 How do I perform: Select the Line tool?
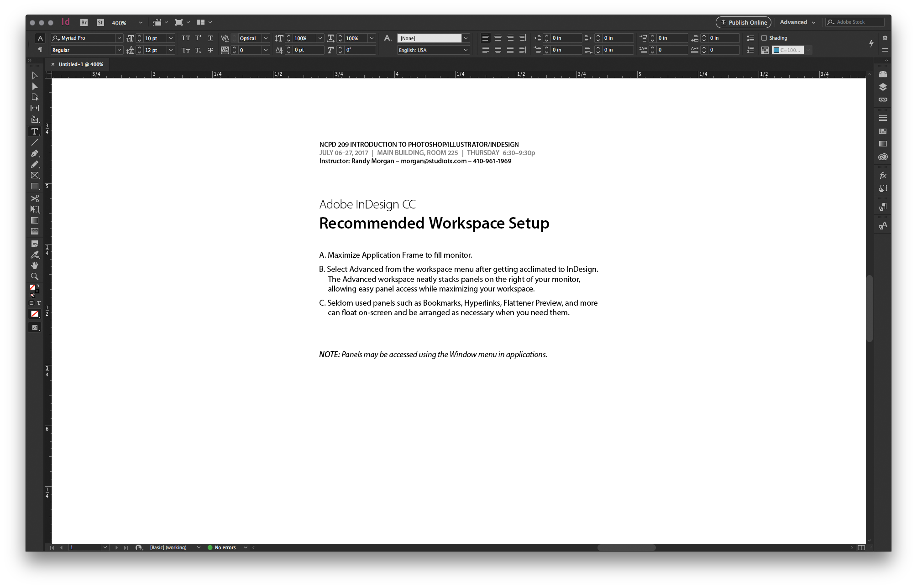coord(35,143)
